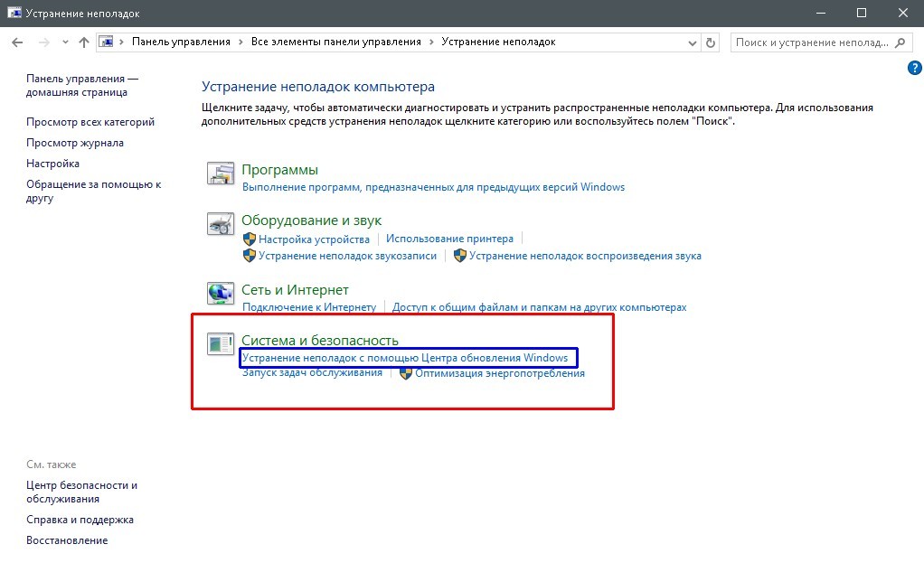Open "Доступ к общим файлам и папкам" link

(x=539, y=307)
